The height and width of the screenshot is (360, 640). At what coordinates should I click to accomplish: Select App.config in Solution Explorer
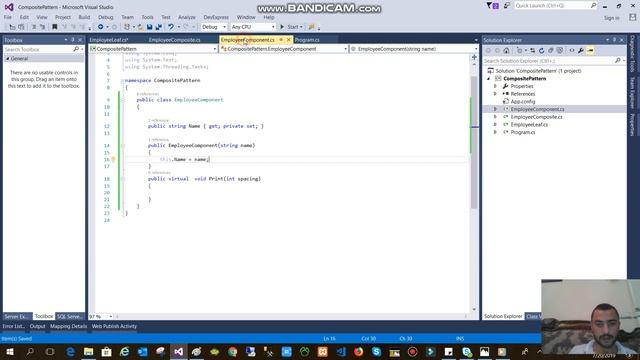point(522,102)
